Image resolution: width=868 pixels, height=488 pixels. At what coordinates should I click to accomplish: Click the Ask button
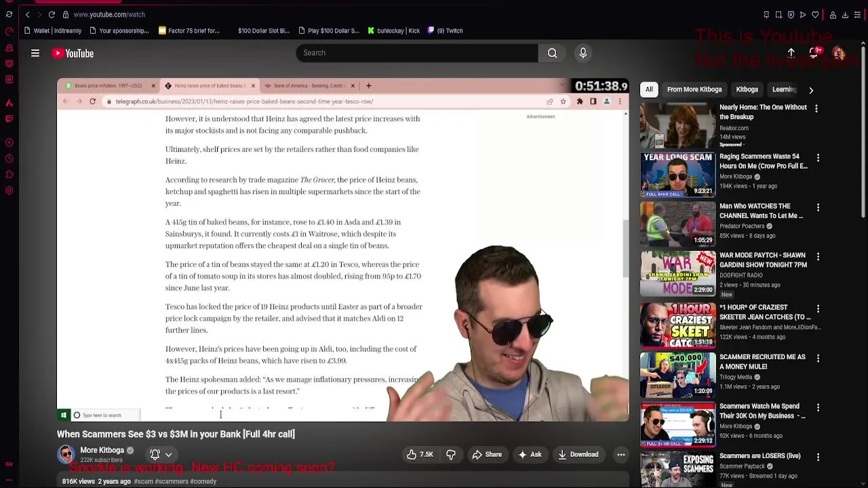coord(530,455)
